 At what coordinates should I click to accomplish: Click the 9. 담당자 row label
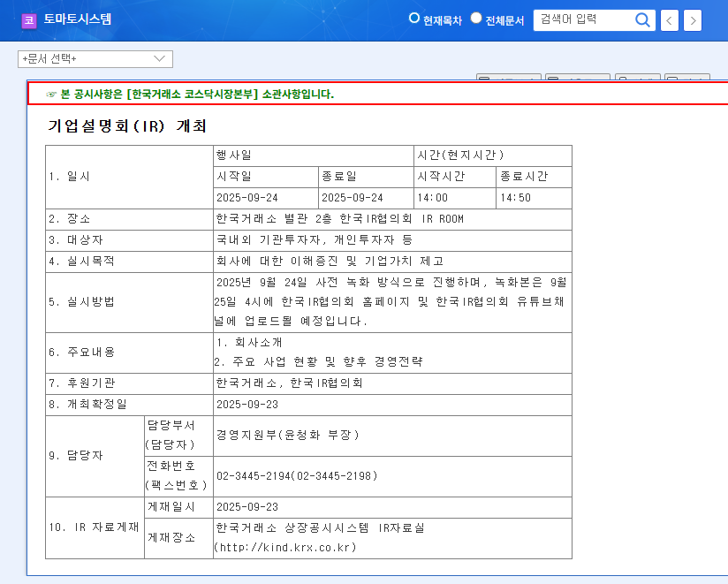(76, 455)
